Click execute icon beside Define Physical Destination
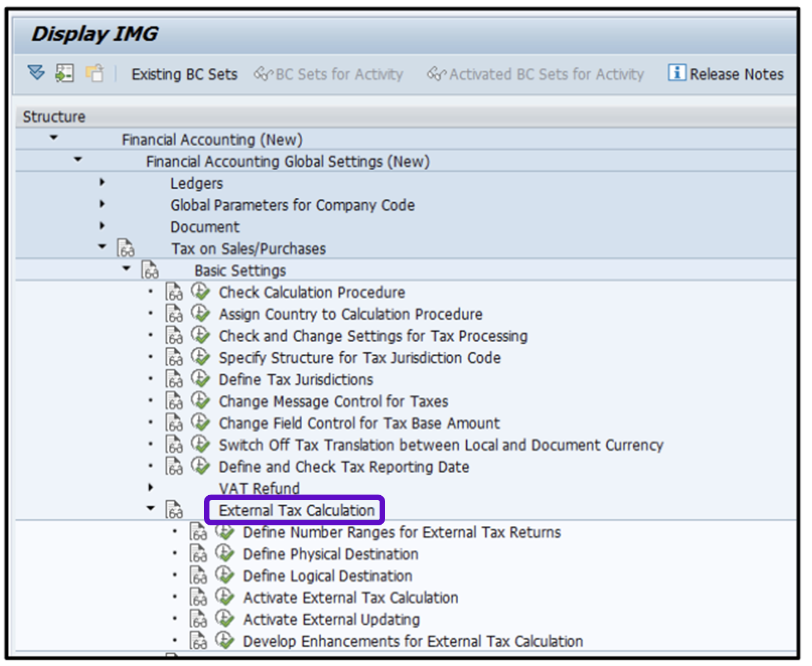Screen dimensions: 812x666 pos(225,554)
